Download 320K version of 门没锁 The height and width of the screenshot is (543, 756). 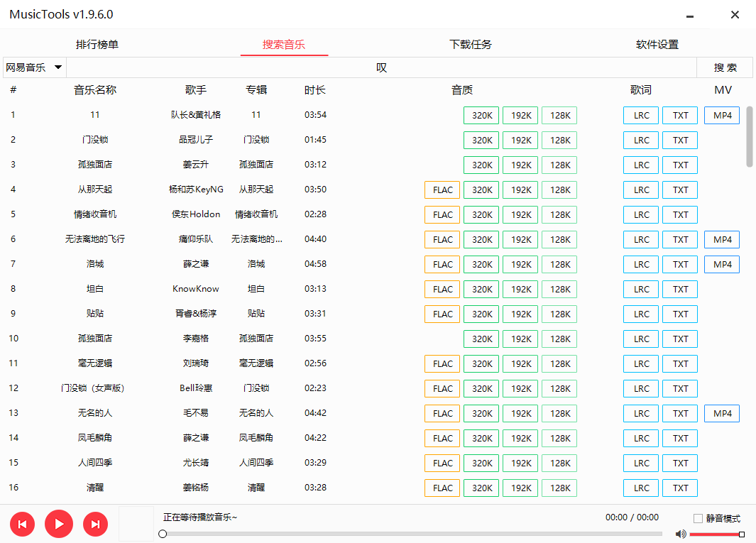[x=481, y=140]
